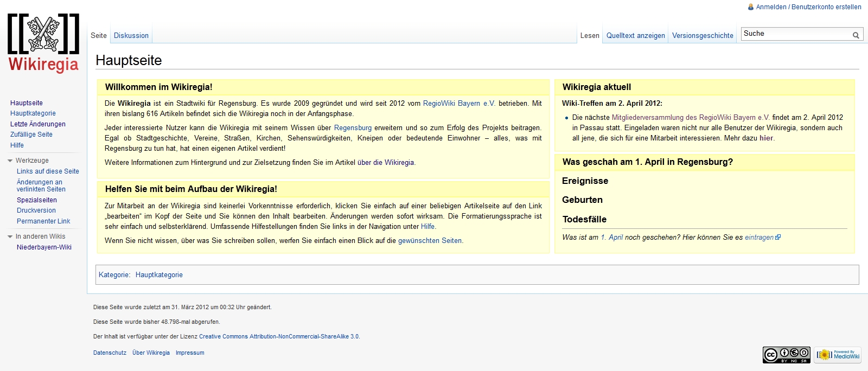Collapse the In anderen Wikis section
Image resolution: width=868 pixels, height=371 pixels.
click(10, 236)
